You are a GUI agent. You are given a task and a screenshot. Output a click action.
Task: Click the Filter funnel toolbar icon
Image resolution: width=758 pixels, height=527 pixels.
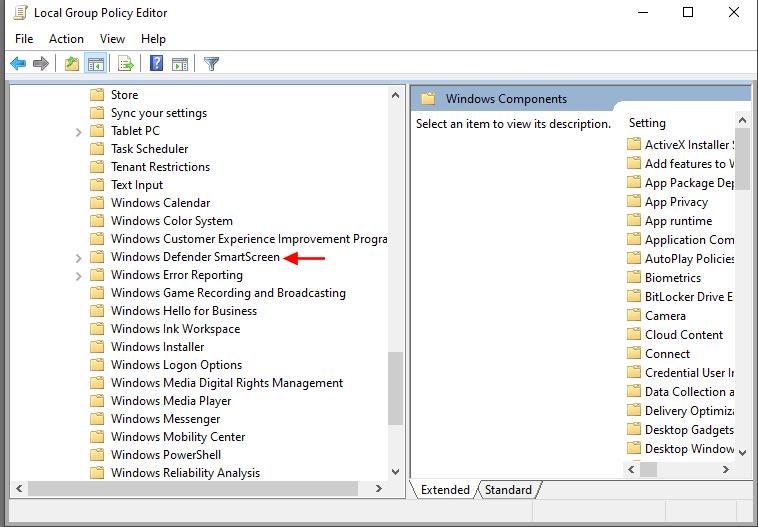point(211,63)
